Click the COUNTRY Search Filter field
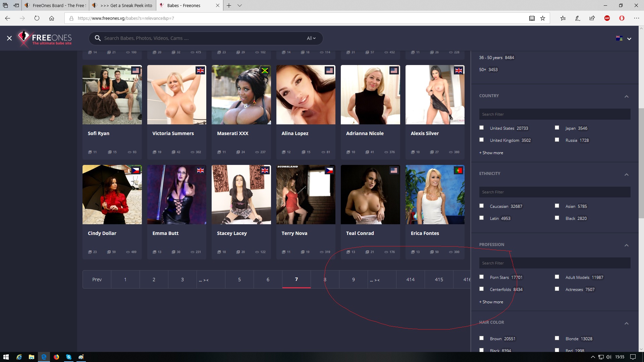Image resolution: width=644 pixels, height=362 pixels. (555, 114)
